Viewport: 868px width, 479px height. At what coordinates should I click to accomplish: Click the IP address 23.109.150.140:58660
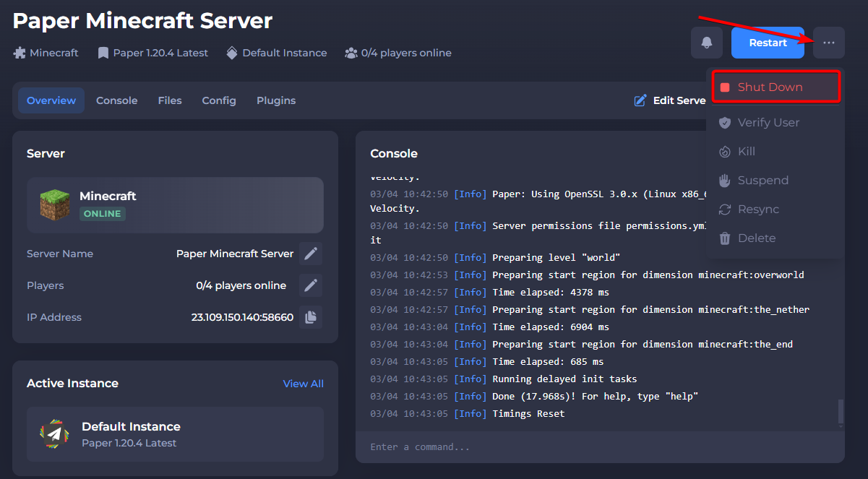[x=242, y=317]
